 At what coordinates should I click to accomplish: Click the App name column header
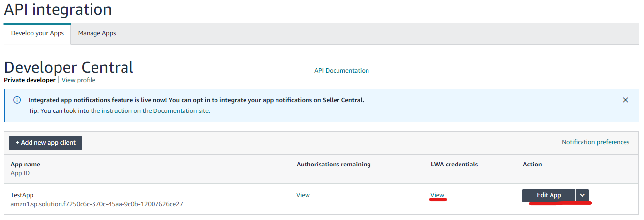click(26, 165)
